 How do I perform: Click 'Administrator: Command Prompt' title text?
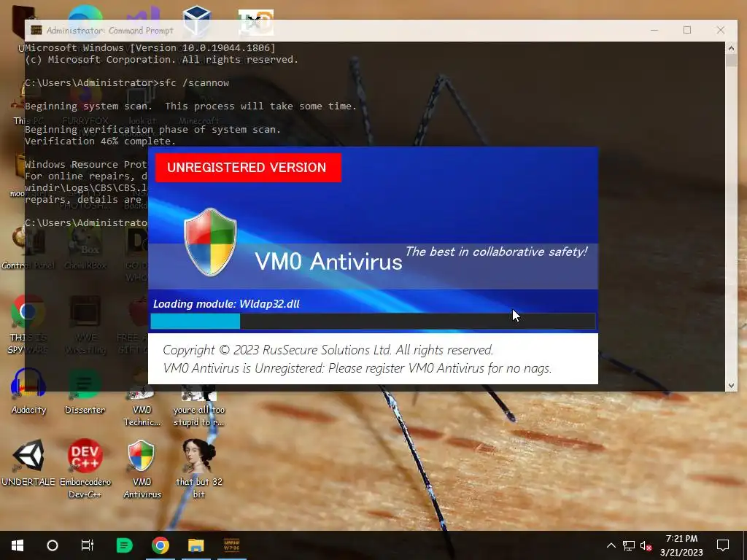[x=110, y=31]
